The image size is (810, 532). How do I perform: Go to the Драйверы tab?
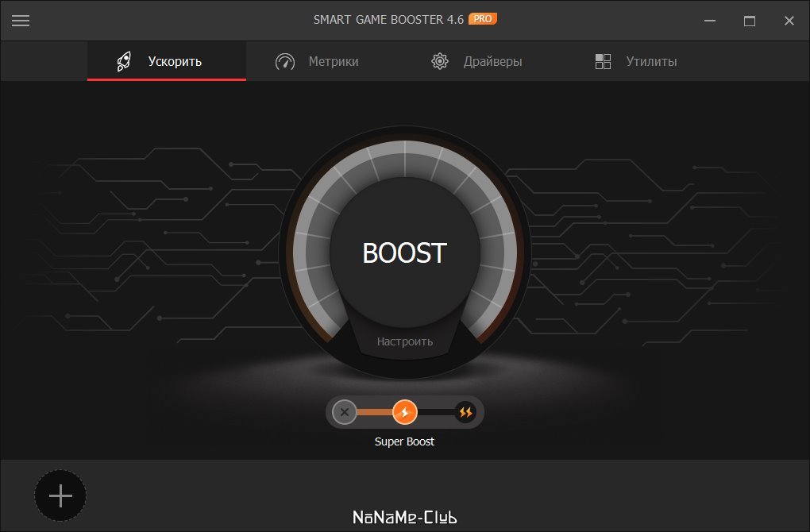(x=476, y=61)
